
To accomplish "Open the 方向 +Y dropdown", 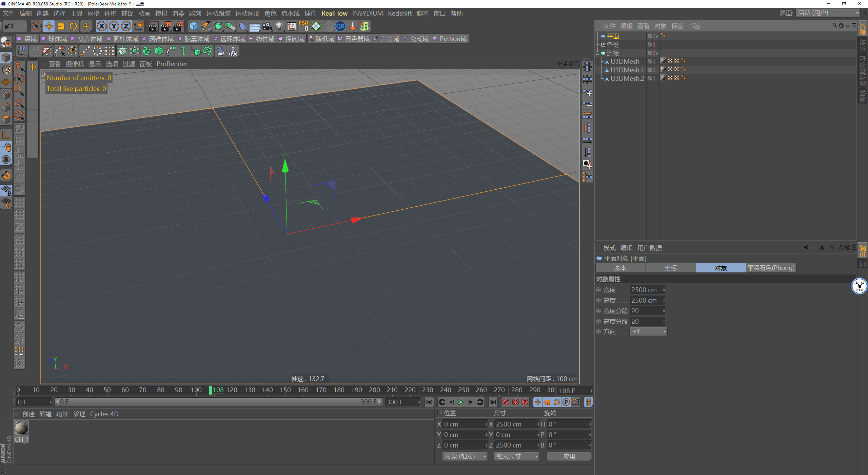I will (x=648, y=331).
